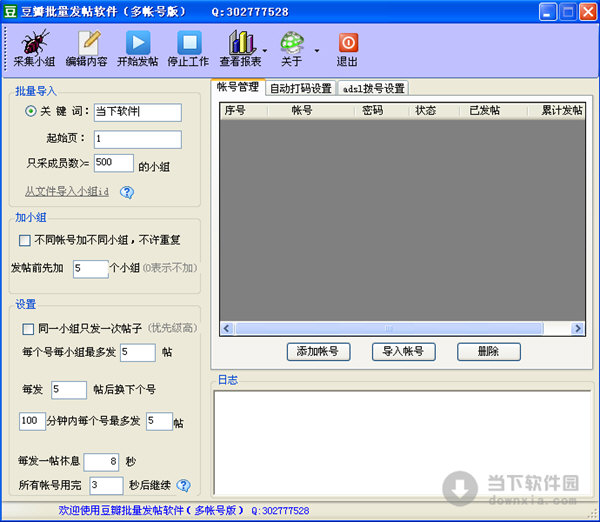Click the 发帖前先加 number field
Screen dimensions: 600x522
coord(91,269)
